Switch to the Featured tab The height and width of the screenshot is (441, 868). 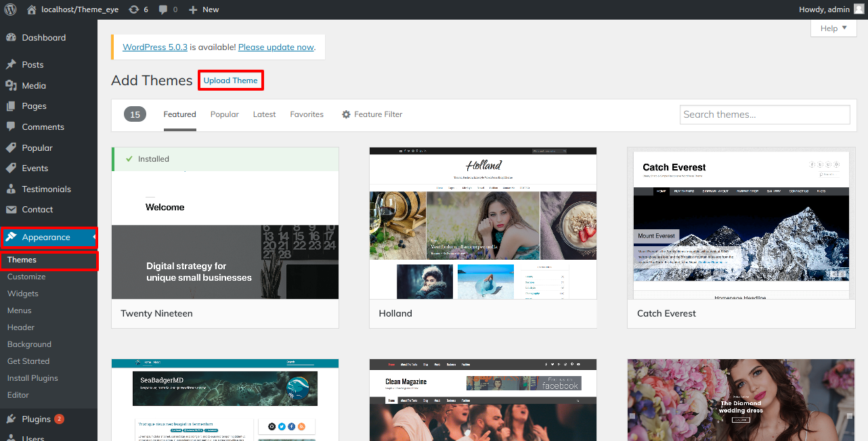pos(180,115)
